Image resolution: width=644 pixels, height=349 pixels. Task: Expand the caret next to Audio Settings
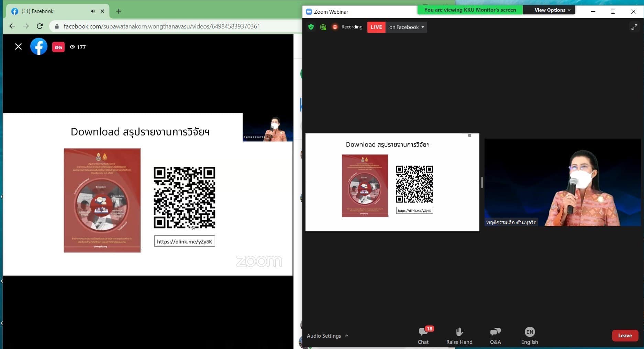pos(347,336)
